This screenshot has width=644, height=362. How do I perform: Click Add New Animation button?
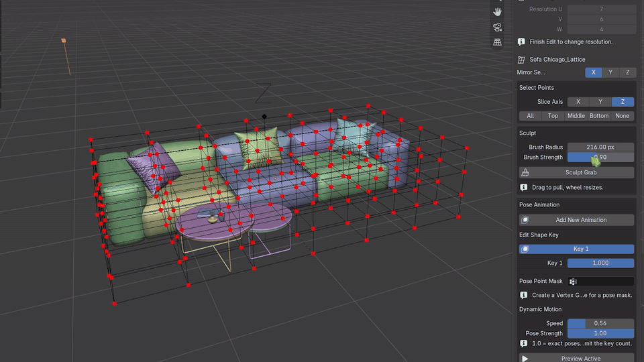click(576, 220)
